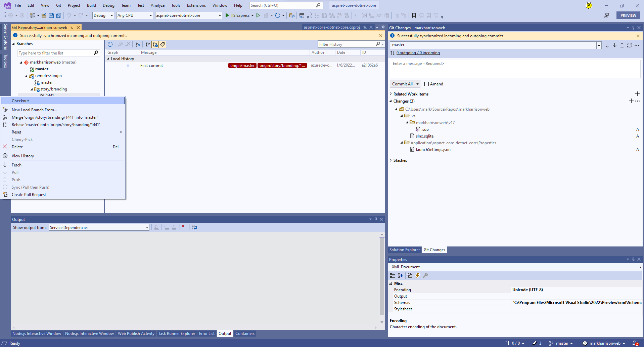
Task: Choose Checkout from the context menu
Action: tap(20, 101)
